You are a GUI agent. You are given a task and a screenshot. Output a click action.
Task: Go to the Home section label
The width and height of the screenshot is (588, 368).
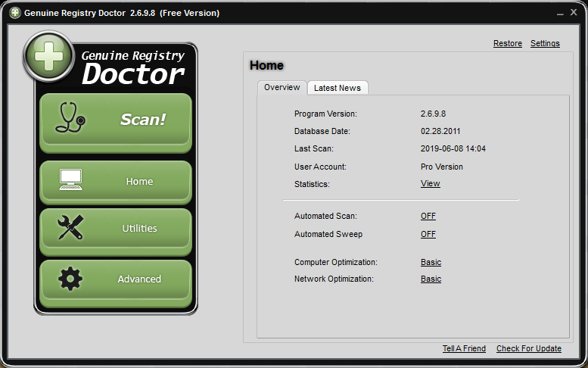[x=139, y=182]
